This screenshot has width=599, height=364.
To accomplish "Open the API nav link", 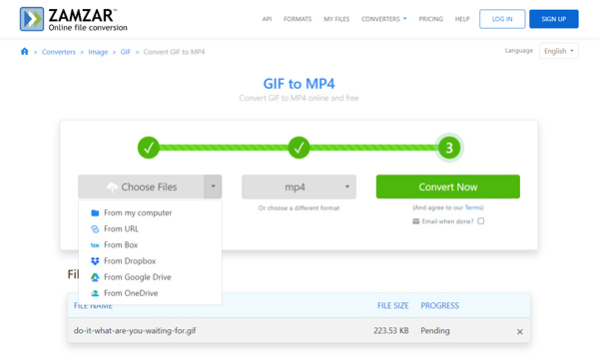I will (267, 19).
